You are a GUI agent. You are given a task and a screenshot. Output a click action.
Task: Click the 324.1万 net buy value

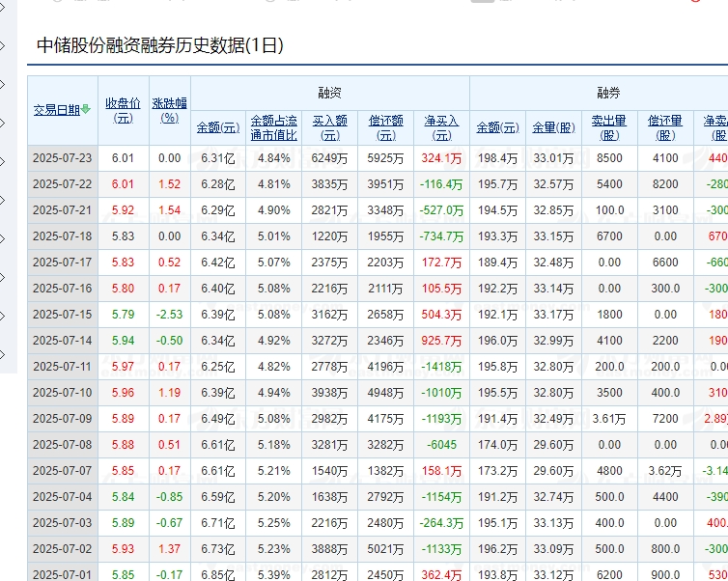(x=441, y=158)
